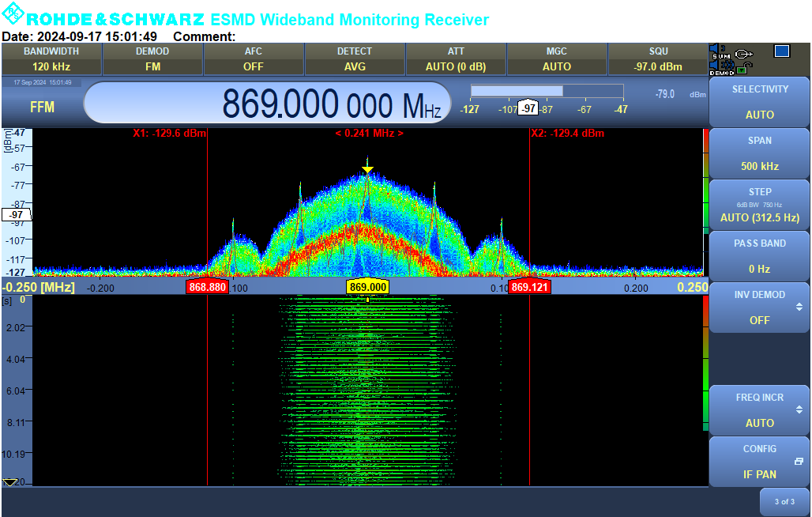Click the waterfall color level bar

(705, 363)
